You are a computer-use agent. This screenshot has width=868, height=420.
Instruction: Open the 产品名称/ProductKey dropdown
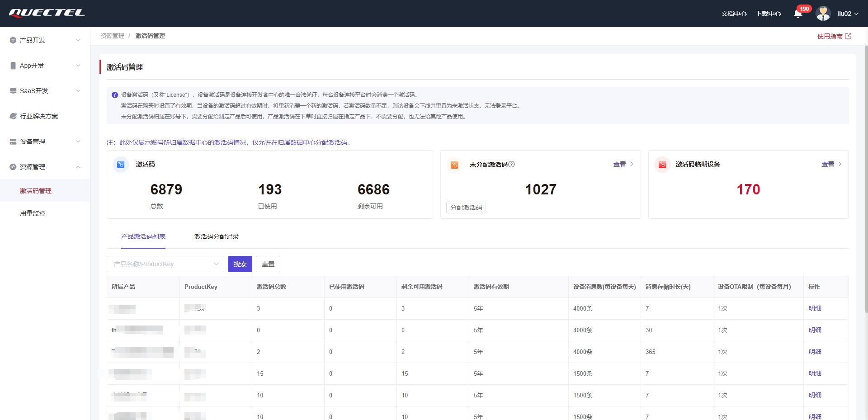tap(165, 264)
